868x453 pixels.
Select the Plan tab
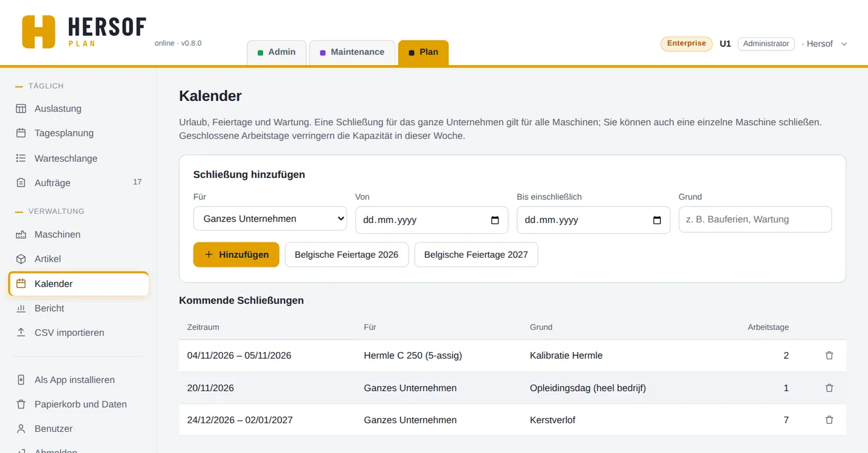click(x=423, y=53)
